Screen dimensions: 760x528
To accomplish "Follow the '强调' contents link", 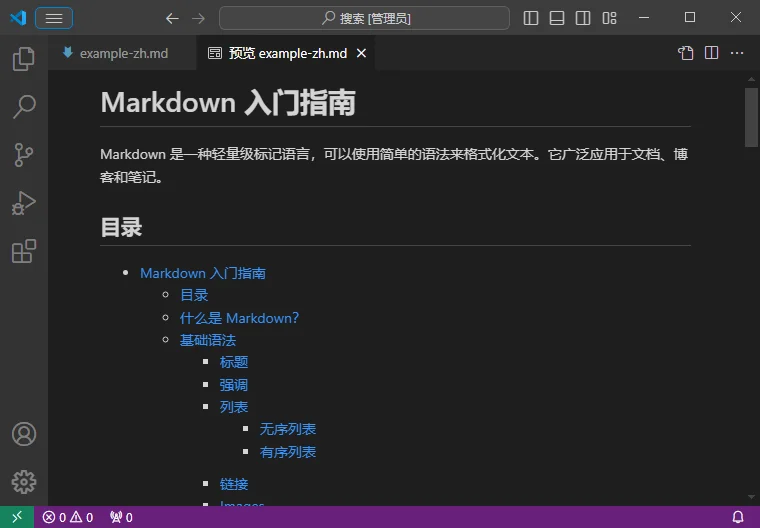I will point(234,385).
